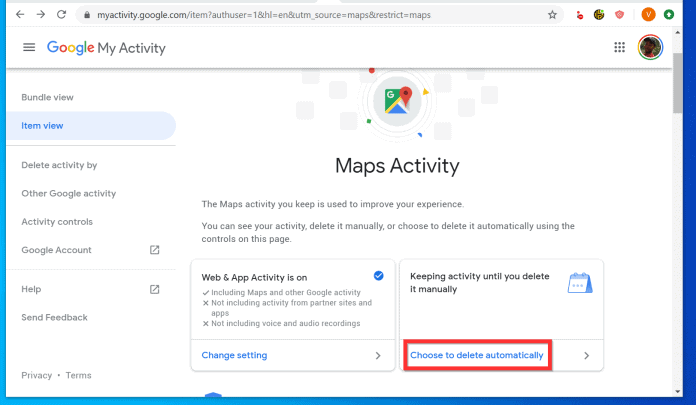Open the Google apps grid
696x405 pixels.
click(x=619, y=48)
